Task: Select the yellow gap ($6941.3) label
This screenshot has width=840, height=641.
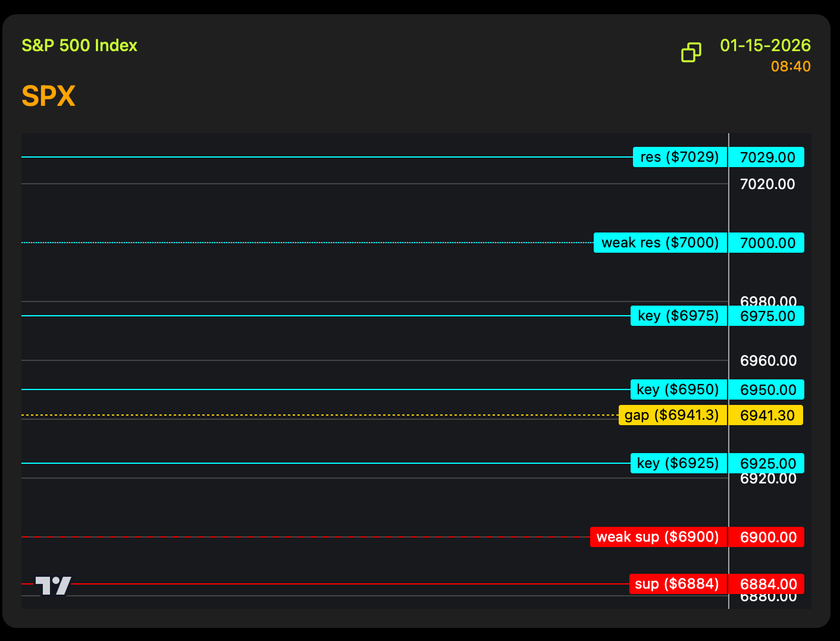Action: coord(672,415)
